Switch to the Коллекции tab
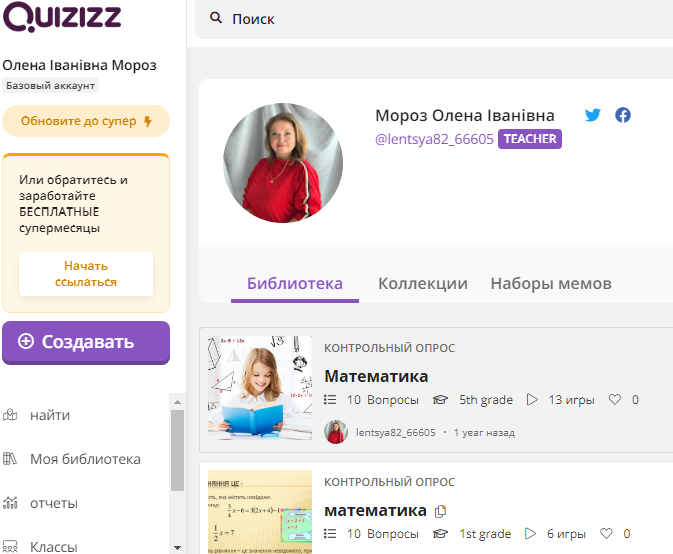Image resolution: width=673 pixels, height=554 pixels. coord(423,283)
